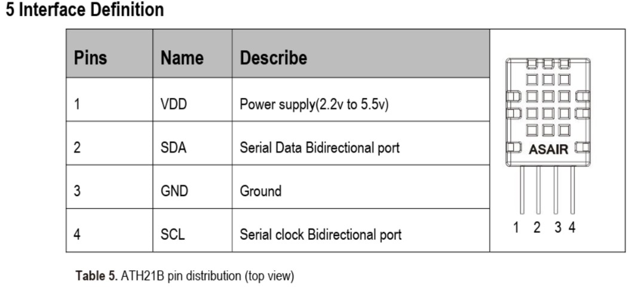This screenshot has width=644, height=287.
Task: Select Serial clock Bidirectional port text
Action: pyautogui.click(x=320, y=235)
